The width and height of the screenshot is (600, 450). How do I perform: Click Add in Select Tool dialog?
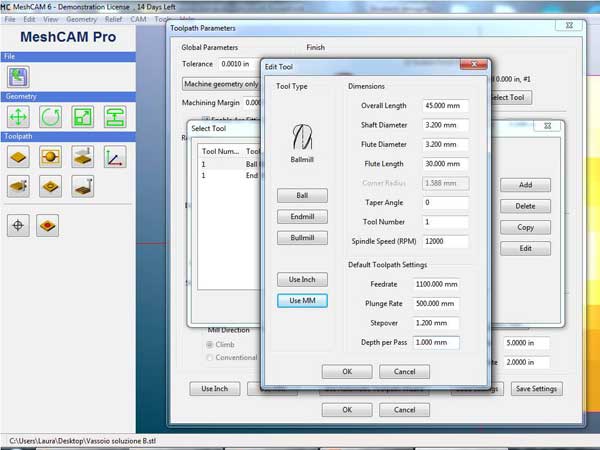[x=525, y=185]
